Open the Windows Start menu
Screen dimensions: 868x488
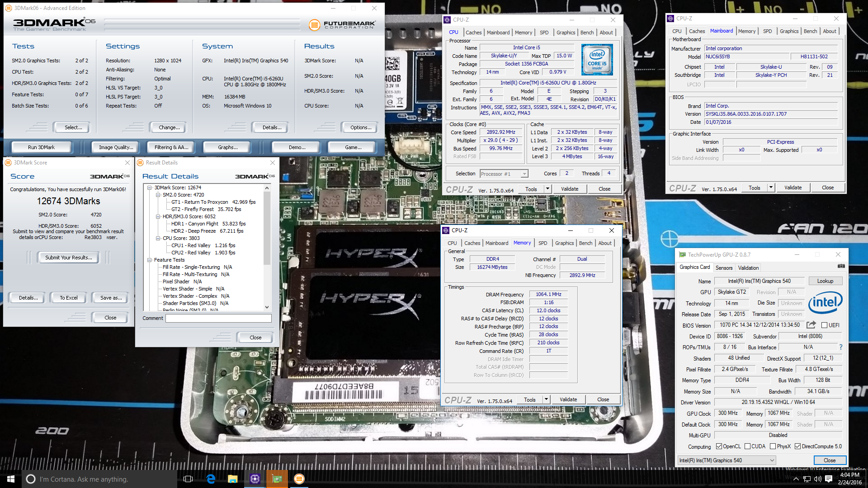click(11, 479)
